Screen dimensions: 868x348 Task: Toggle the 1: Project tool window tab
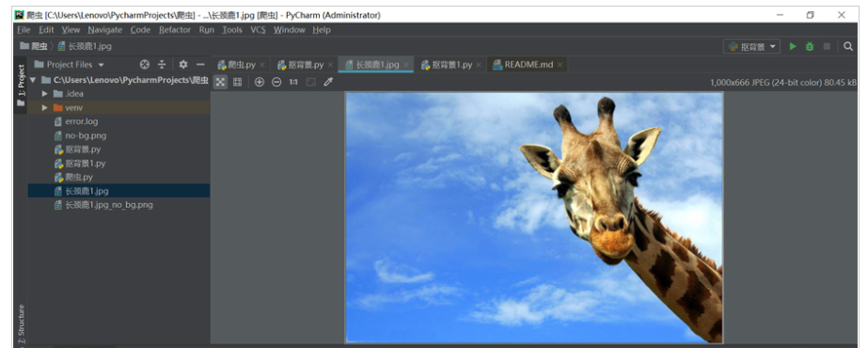(21, 85)
